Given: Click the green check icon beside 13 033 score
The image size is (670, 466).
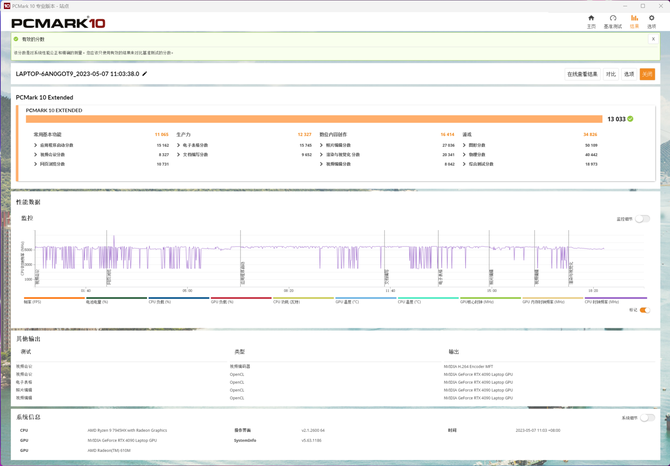Looking at the screenshot, I should click(630, 119).
